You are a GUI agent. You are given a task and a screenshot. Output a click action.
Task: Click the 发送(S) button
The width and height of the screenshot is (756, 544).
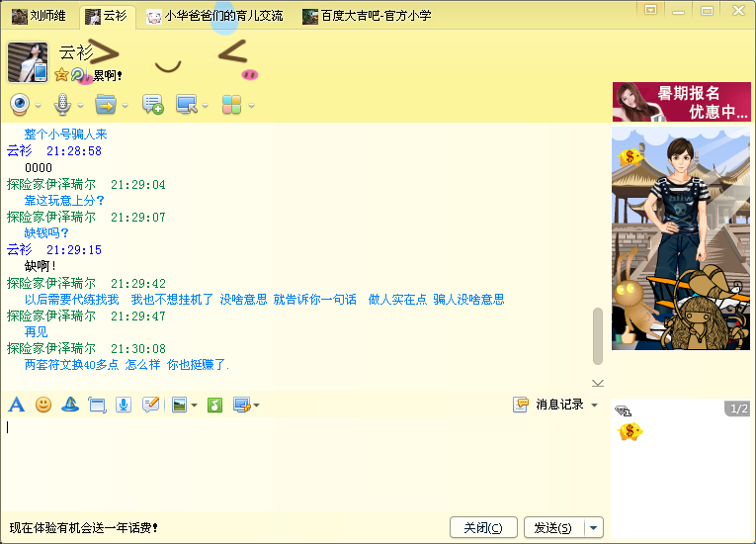(x=553, y=527)
